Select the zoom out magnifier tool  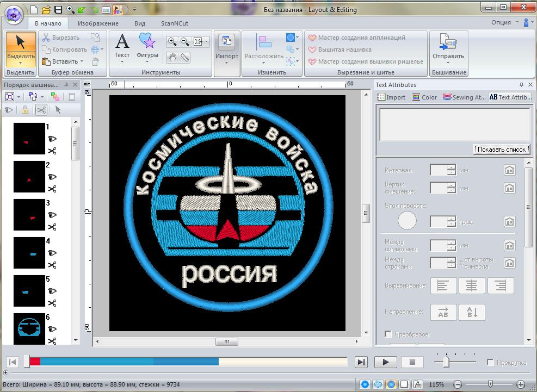coord(185,42)
